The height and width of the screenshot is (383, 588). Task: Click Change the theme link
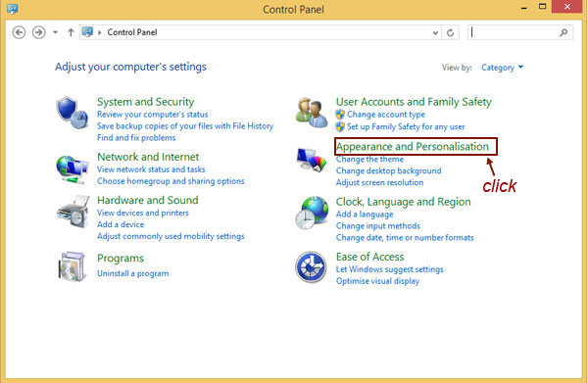pos(369,160)
